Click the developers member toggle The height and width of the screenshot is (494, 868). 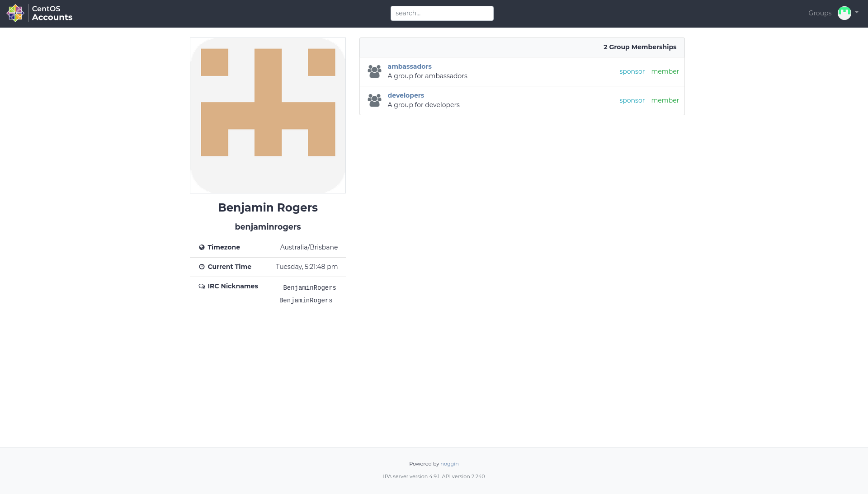click(665, 100)
